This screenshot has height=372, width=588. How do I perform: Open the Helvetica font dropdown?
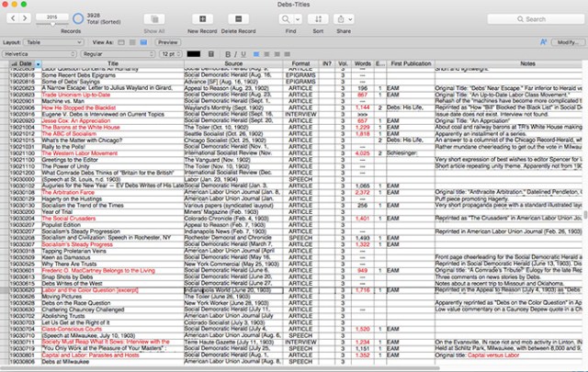tap(40, 54)
